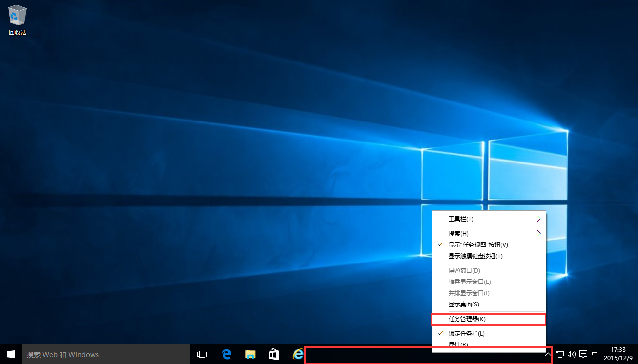Viewport: 638px width, 364px height.
Task: Open the Windows Store taskbar icon
Action: click(x=274, y=354)
